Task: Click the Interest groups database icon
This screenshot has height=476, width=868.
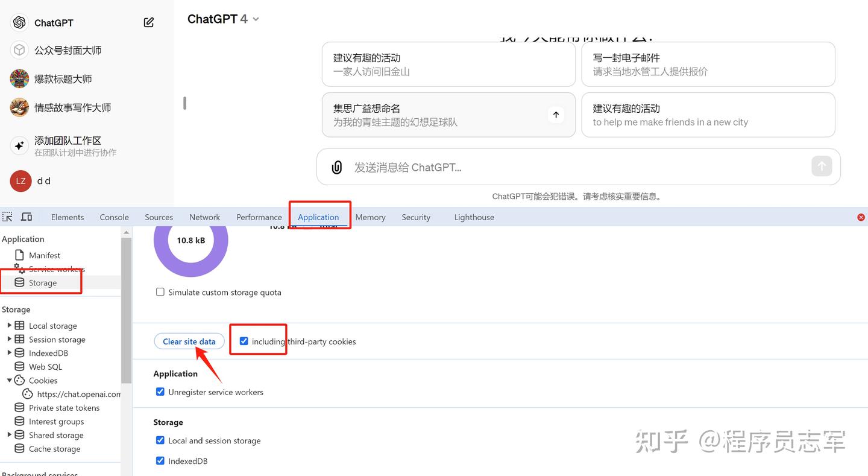Action: [19, 422]
